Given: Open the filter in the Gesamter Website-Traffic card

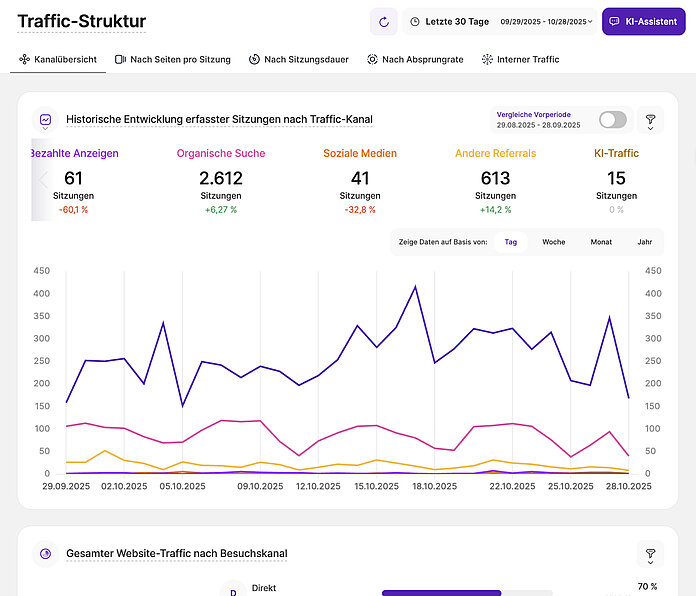Looking at the screenshot, I should point(650,554).
